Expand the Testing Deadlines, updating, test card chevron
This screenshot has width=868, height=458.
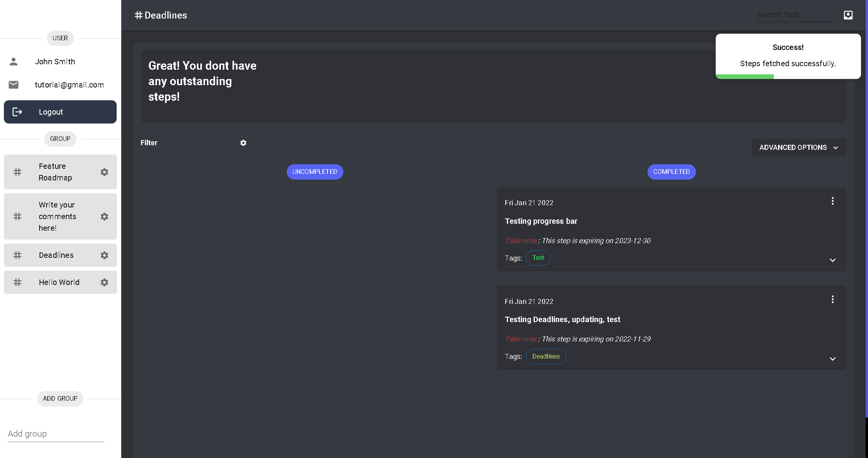832,359
